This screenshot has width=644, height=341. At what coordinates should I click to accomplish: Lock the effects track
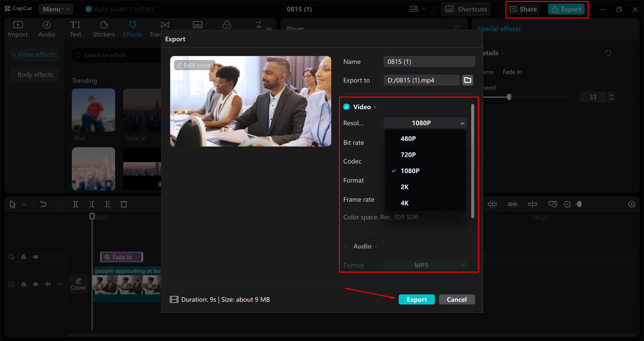[x=24, y=257]
